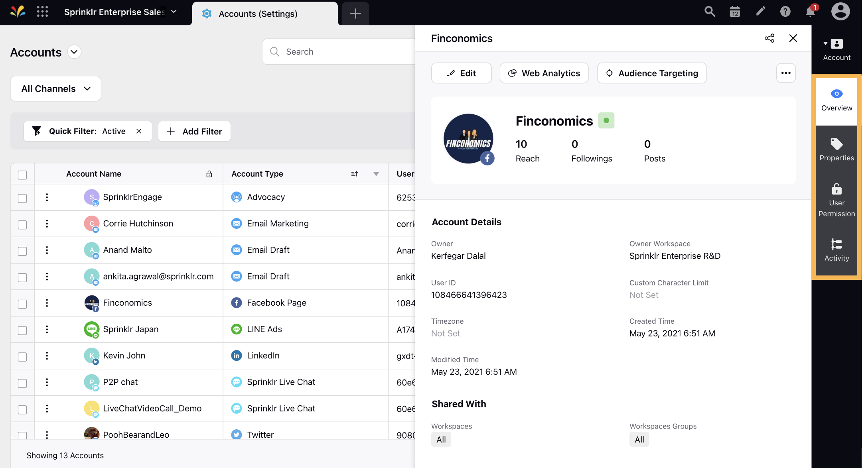Open three-dot menu for P2P chat row
Screen dimensions: 868x468
point(47,382)
